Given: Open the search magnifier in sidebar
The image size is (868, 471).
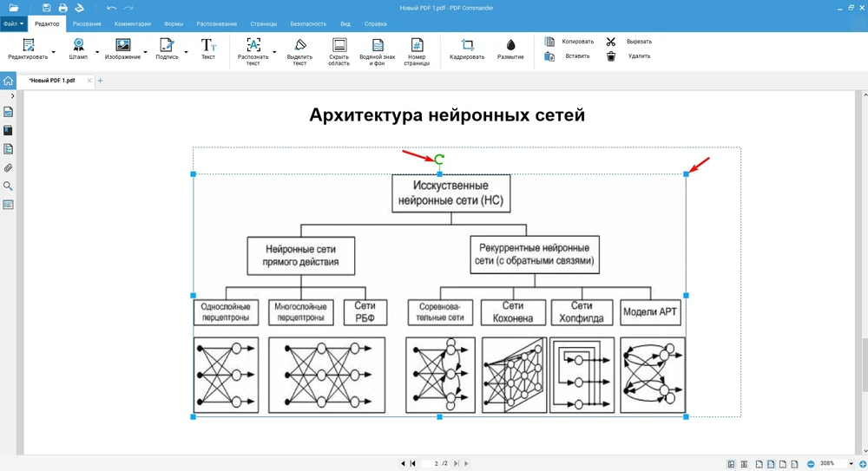Looking at the screenshot, I should click(x=8, y=186).
